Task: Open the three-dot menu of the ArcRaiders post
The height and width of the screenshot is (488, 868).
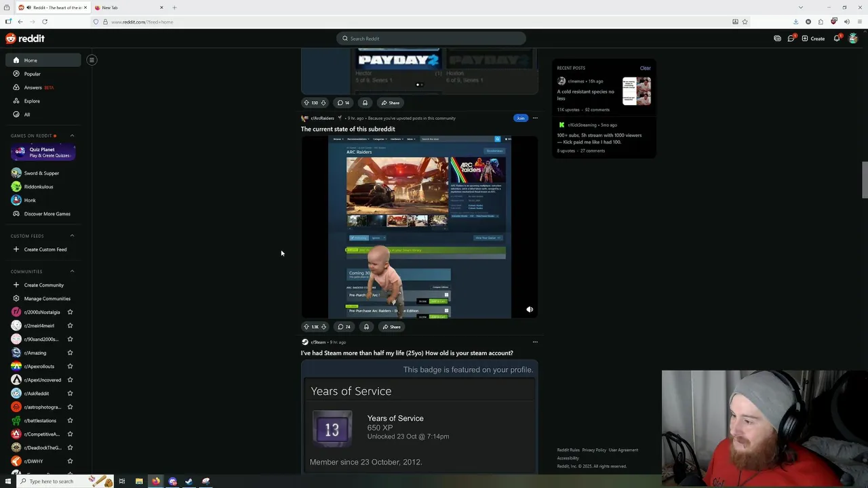Action: tap(535, 118)
